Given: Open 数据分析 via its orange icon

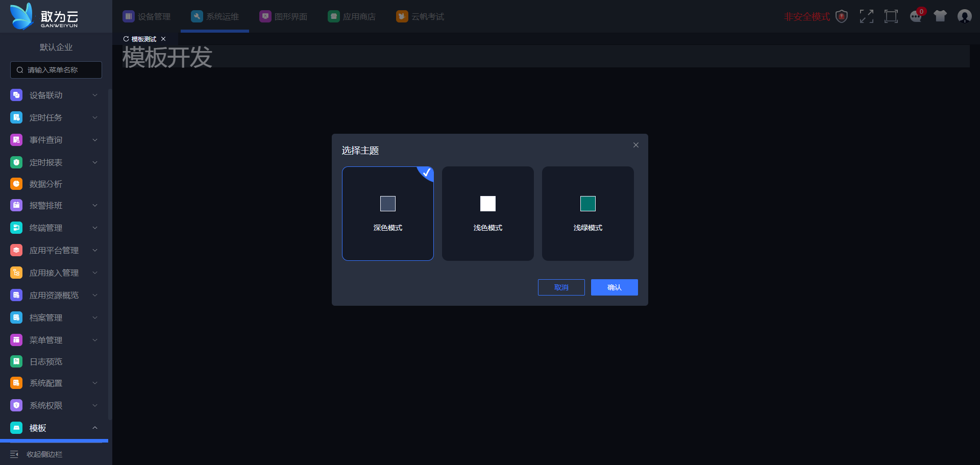Looking at the screenshot, I should tap(16, 184).
